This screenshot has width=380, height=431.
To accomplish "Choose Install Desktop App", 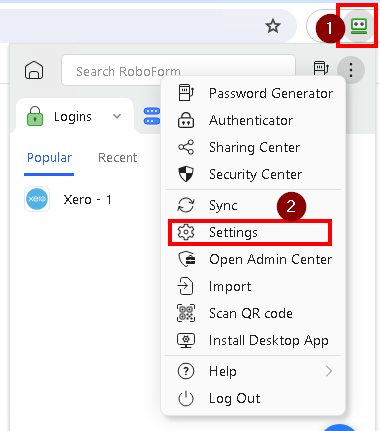I will [x=253, y=340].
